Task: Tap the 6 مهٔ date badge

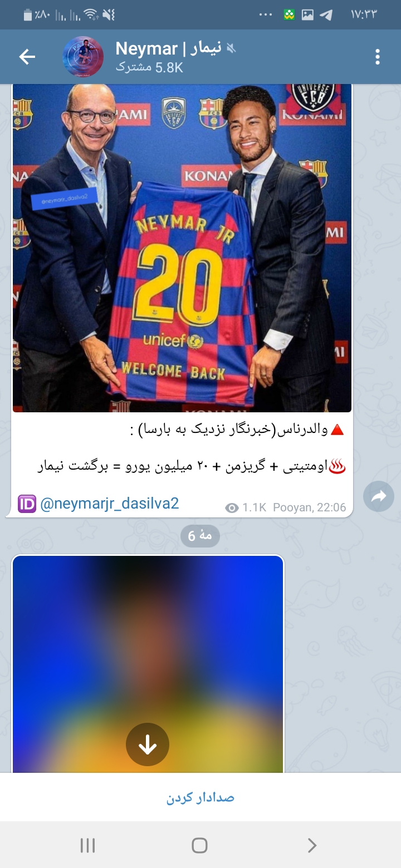Action: [200, 536]
